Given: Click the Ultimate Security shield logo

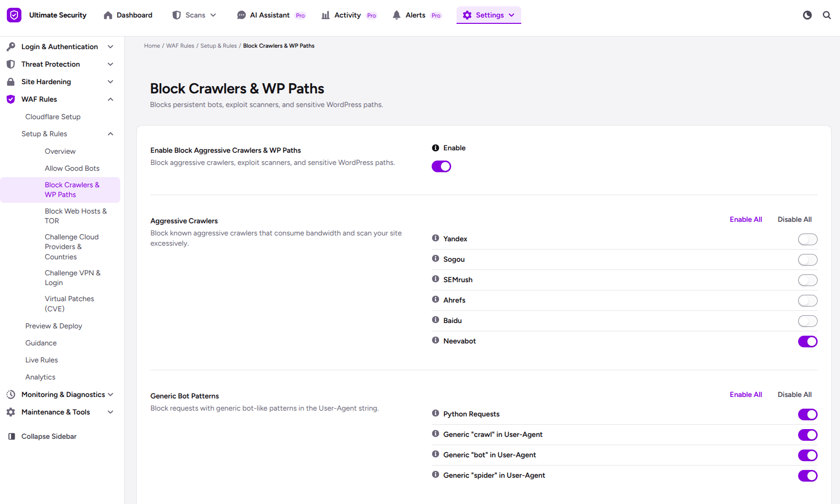Looking at the screenshot, I should click(x=14, y=15).
